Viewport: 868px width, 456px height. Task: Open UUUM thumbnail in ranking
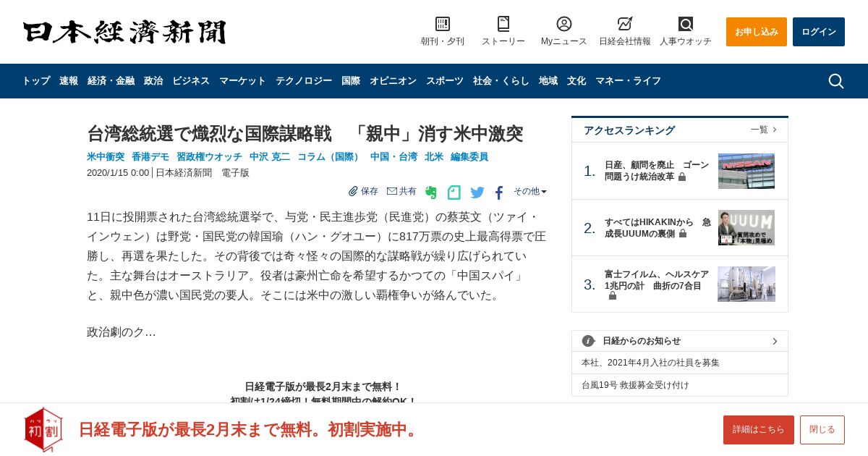(746, 228)
